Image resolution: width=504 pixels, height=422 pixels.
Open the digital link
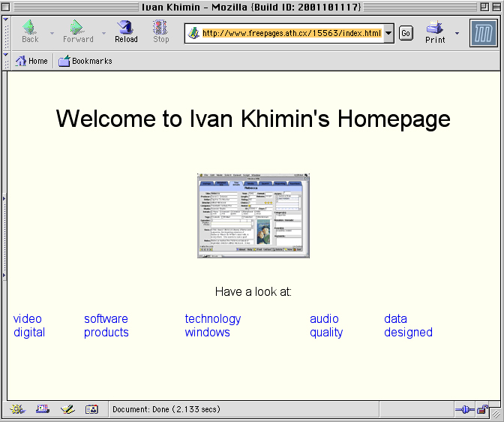[x=29, y=332]
